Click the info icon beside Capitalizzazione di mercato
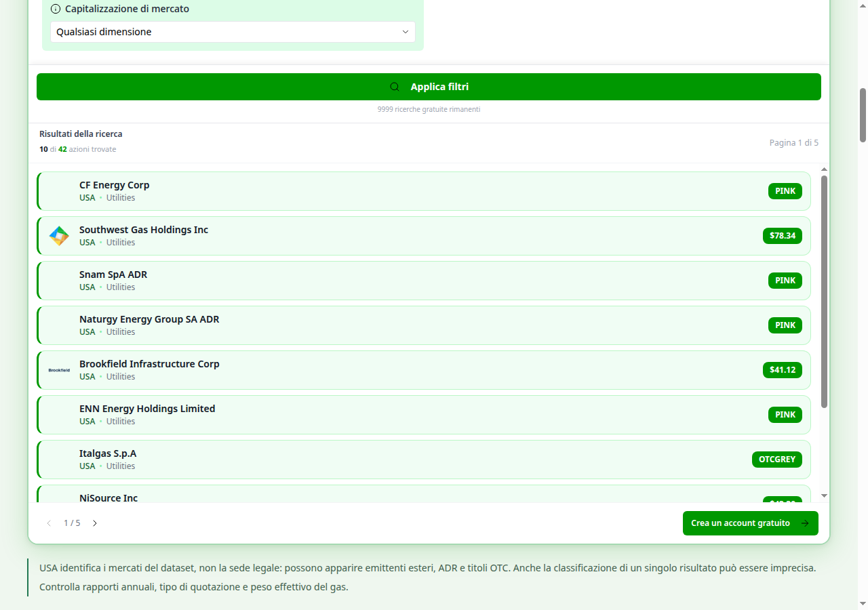This screenshot has height=610, width=868. coord(56,9)
